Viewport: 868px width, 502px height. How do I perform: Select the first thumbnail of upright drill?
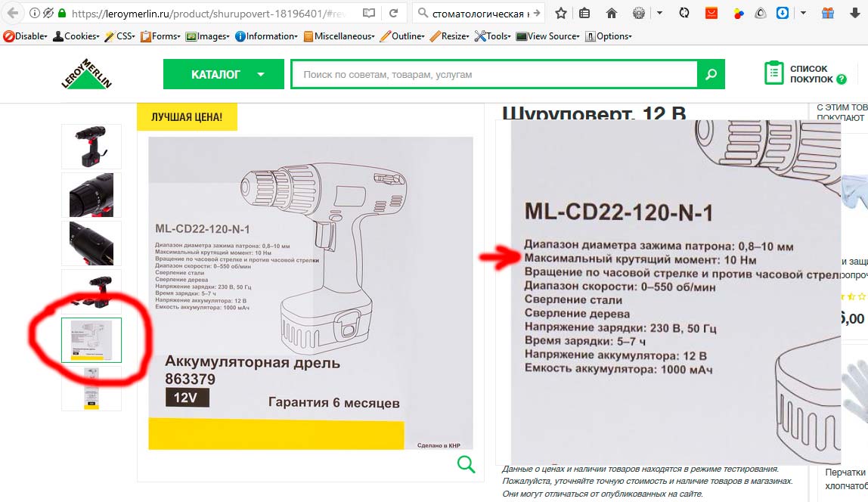91,147
